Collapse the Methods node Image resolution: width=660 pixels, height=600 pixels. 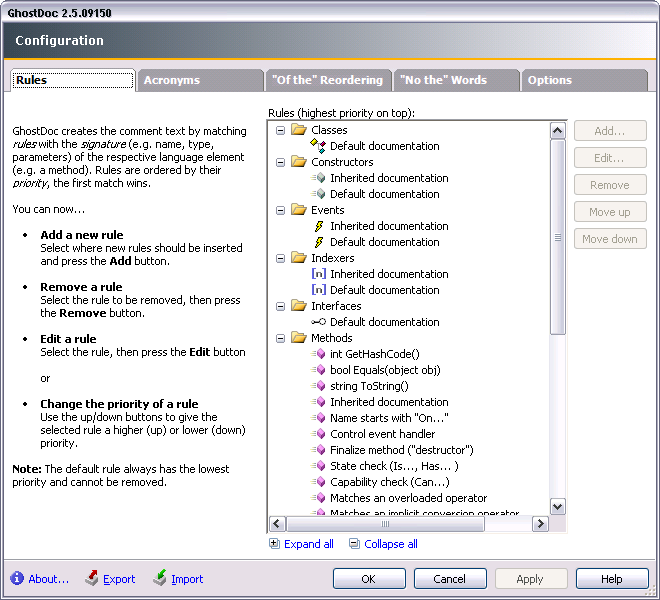coord(280,338)
